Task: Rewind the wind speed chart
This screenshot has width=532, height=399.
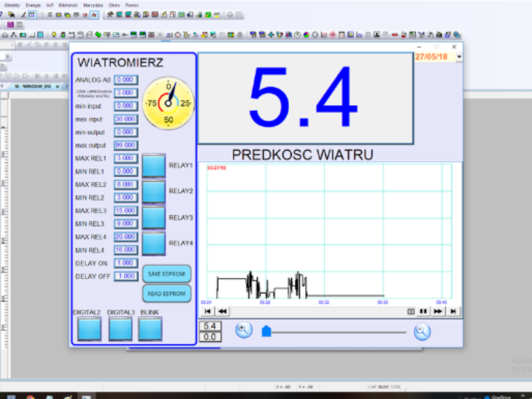Action: pyautogui.click(x=222, y=311)
